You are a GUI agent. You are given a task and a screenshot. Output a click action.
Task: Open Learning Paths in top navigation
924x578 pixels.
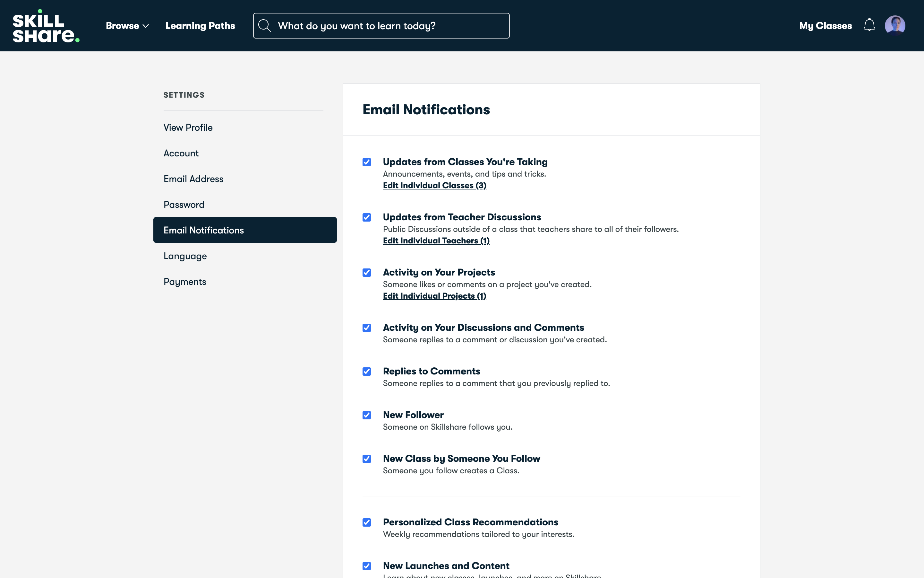pyautogui.click(x=200, y=26)
